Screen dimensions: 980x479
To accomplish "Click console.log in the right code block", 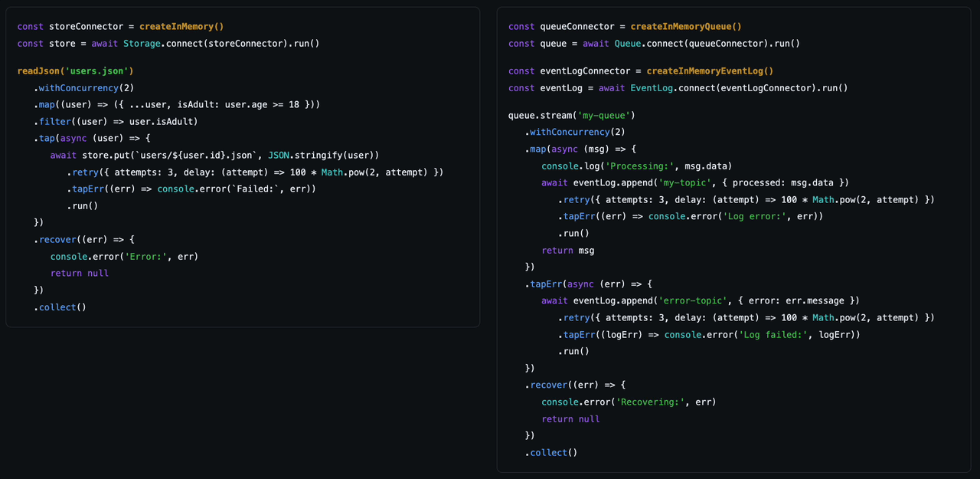I will pyautogui.click(x=572, y=166).
